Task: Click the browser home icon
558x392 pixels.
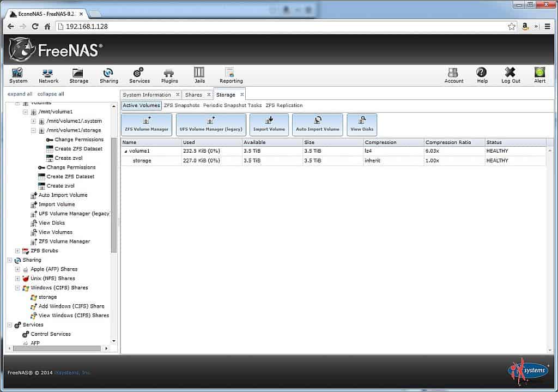Action: [47, 26]
